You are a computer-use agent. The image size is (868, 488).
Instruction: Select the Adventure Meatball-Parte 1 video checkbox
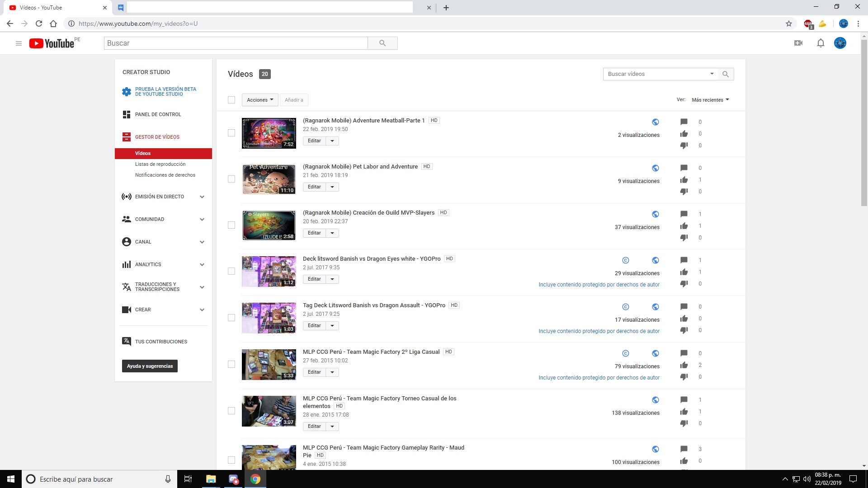pyautogui.click(x=231, y=133)
